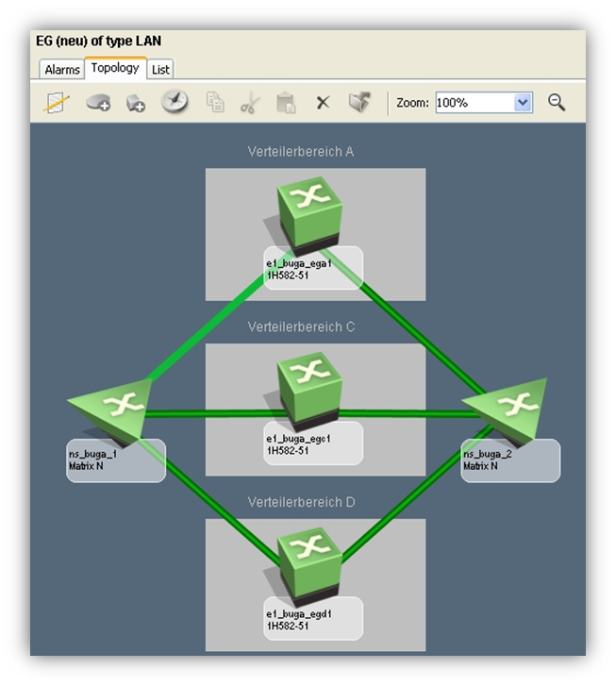Screen dimensions: 616x686
Task: Select the Topology tab
Action: 115,68
